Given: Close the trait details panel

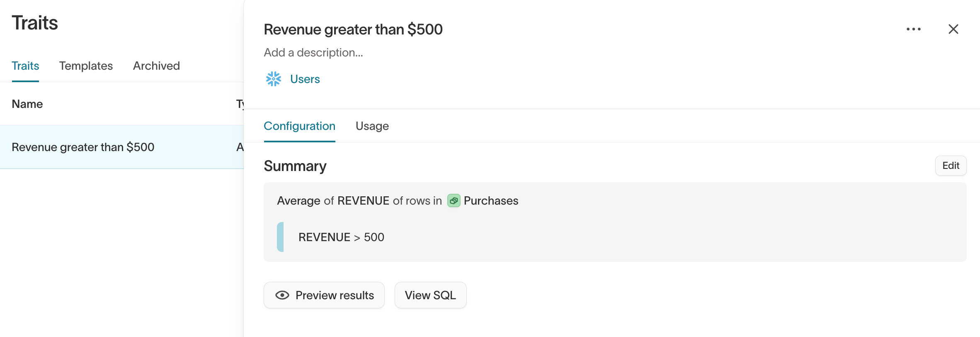Looking at the screenshot, I should point(953,29).
